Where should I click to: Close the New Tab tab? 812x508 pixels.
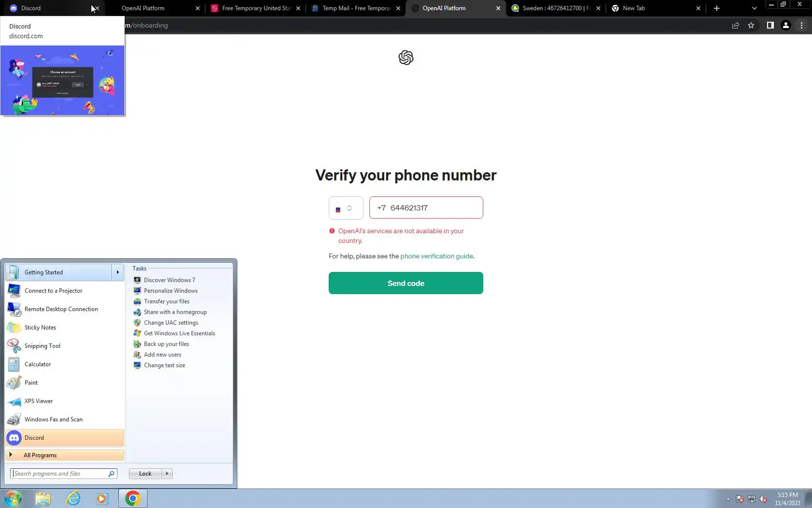point(698,8)
